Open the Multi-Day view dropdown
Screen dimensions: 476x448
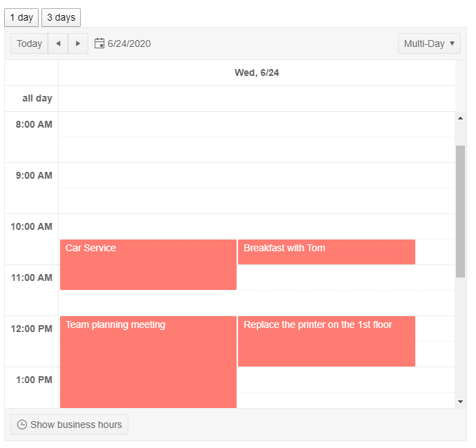(424, 43)
